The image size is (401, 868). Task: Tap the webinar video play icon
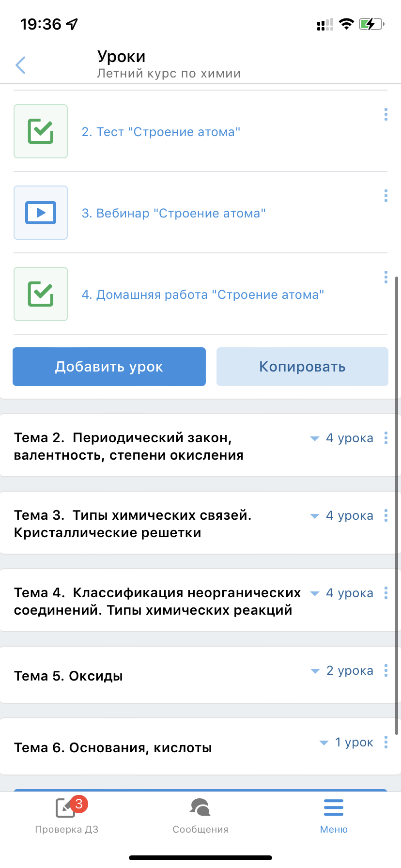[x=41, y=213]
